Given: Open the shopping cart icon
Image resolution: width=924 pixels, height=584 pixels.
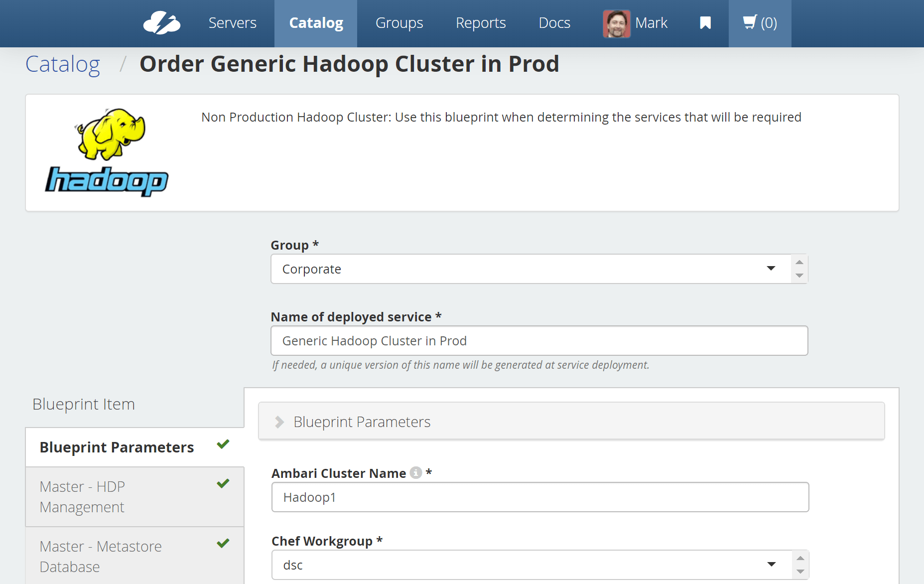Looking at the screenshot, I should coord(750,22).
